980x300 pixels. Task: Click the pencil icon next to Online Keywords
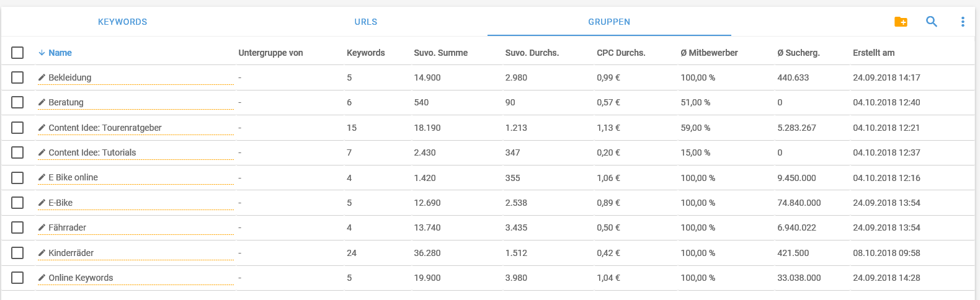[x=42, y=278]
